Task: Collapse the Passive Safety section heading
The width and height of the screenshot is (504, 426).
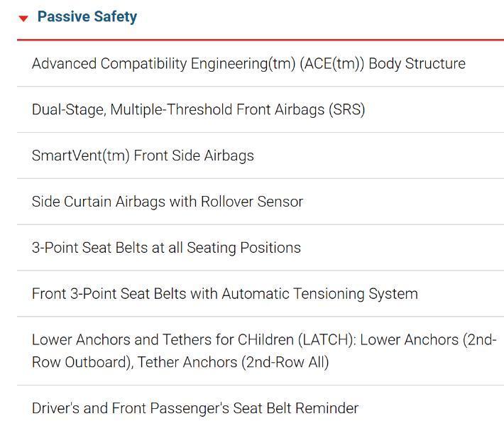Action: pyautogui.click(x=87, y=17)
